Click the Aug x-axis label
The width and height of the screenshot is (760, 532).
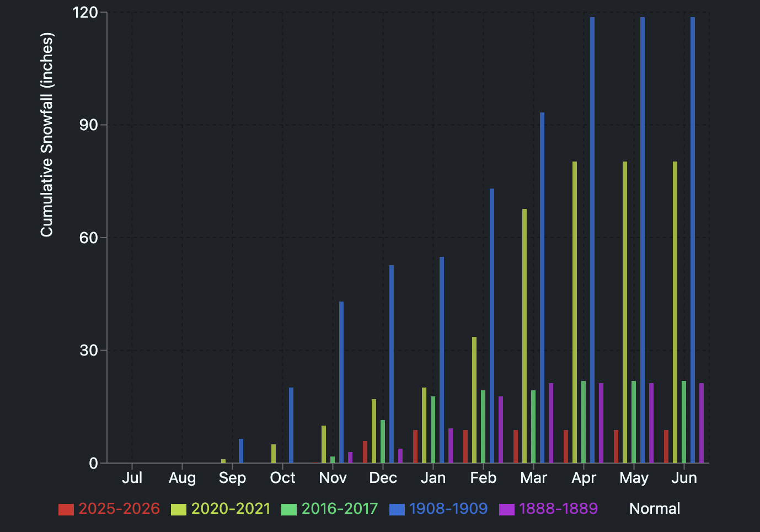[183, 477]
